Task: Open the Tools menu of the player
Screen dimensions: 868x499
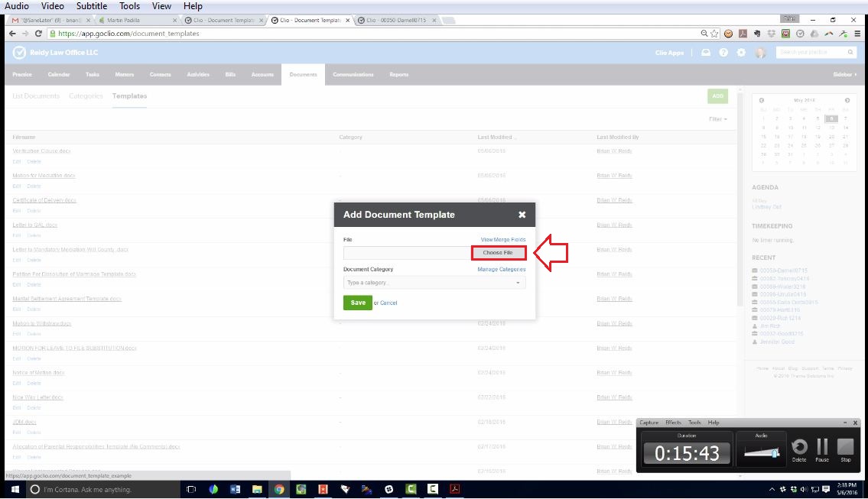Action: click(129, 6)
